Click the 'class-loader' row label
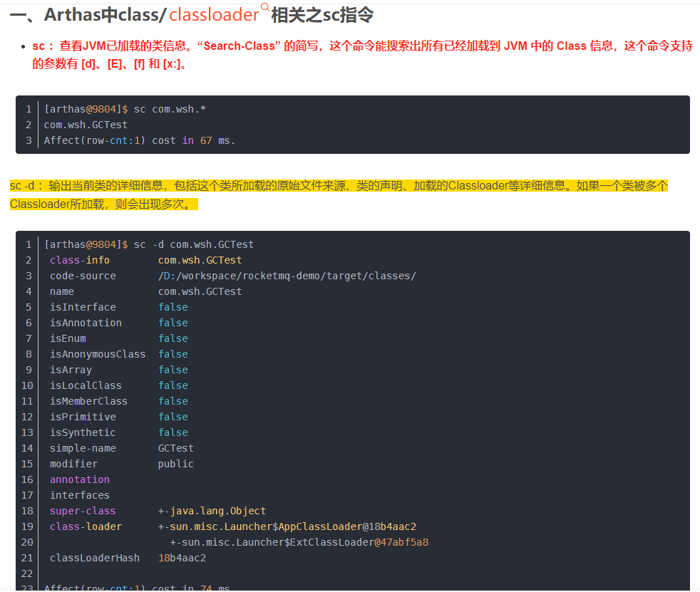The height and width of the screenshot is (592, 700). tap(86, 526)
